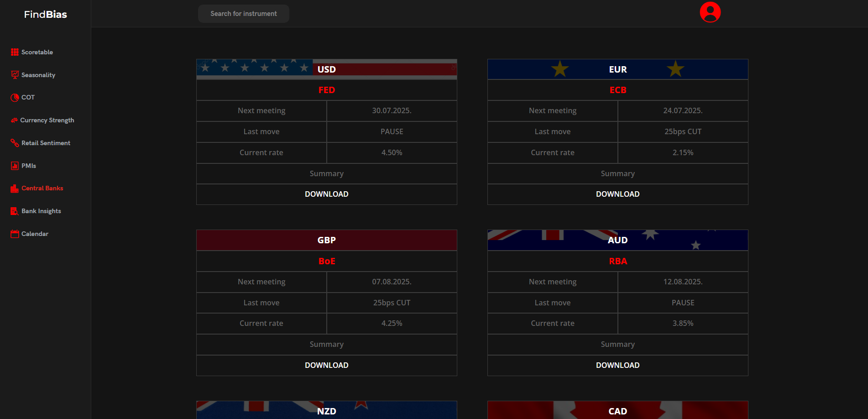This screenshot has width=868, height=419.
Task: Click the Seasonality chart icon
Action: pyautogui.click(x=15, y=75)
